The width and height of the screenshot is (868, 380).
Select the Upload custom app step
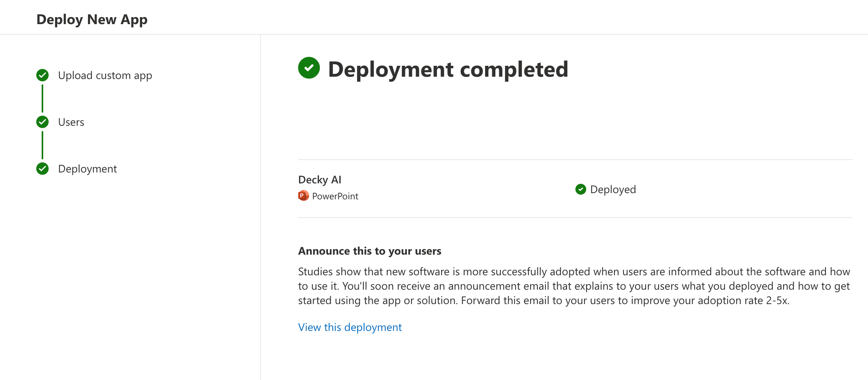105,76
